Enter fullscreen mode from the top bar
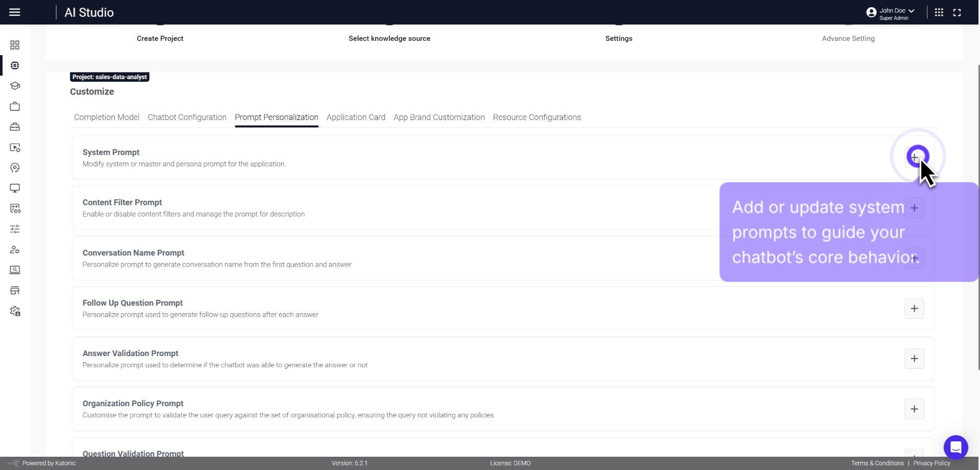 tap(958, 12)
